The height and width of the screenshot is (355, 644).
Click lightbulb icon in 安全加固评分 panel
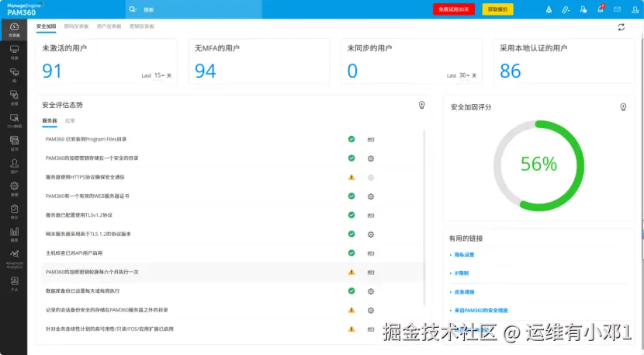[623, 107]
